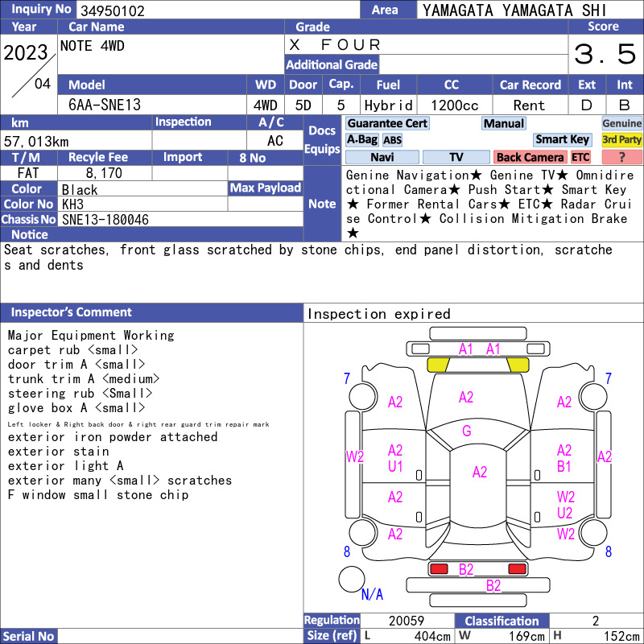Select inquiry number 34950102
The height and width of the screenshot is (644, 644).
[x=113, y=10]
